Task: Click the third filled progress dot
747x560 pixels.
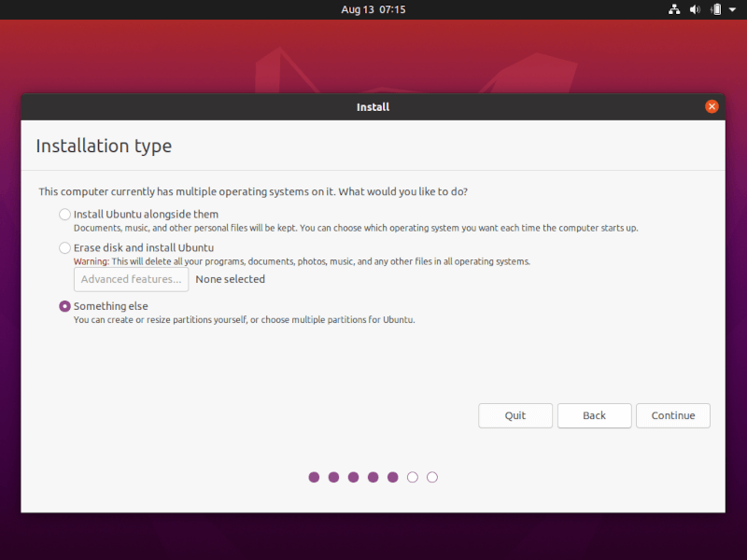Action: (353, 477)
